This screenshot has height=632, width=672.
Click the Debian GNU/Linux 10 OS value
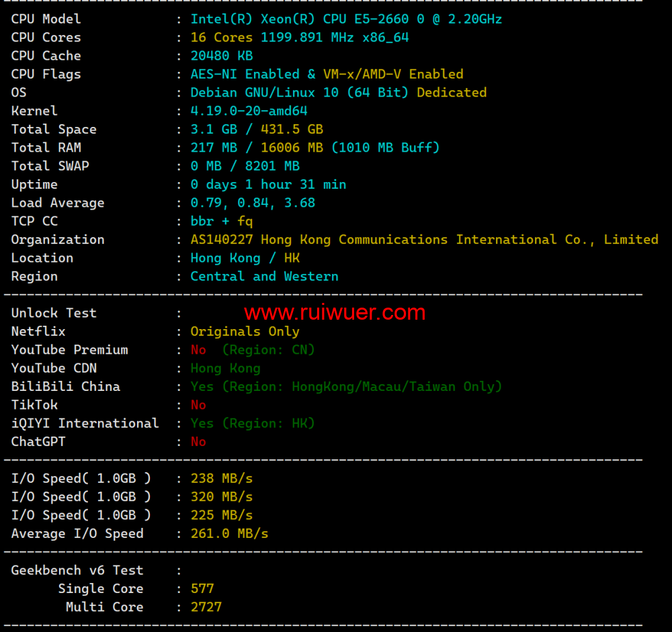300,93
